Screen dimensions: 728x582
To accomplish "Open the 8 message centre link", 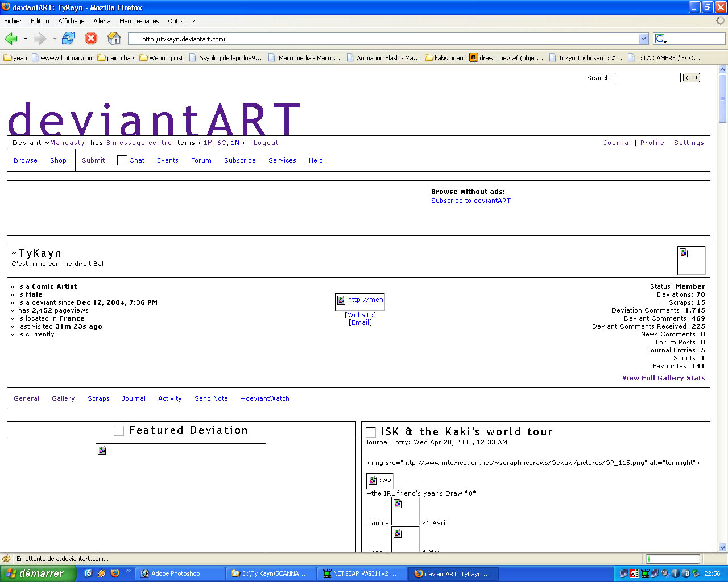I will pos(139,143).
